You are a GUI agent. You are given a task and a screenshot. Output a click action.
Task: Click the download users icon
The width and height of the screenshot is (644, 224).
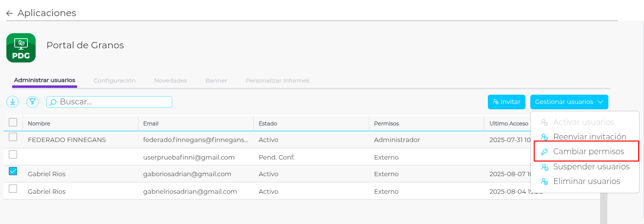pyautogui.click(x=12, y=102)
